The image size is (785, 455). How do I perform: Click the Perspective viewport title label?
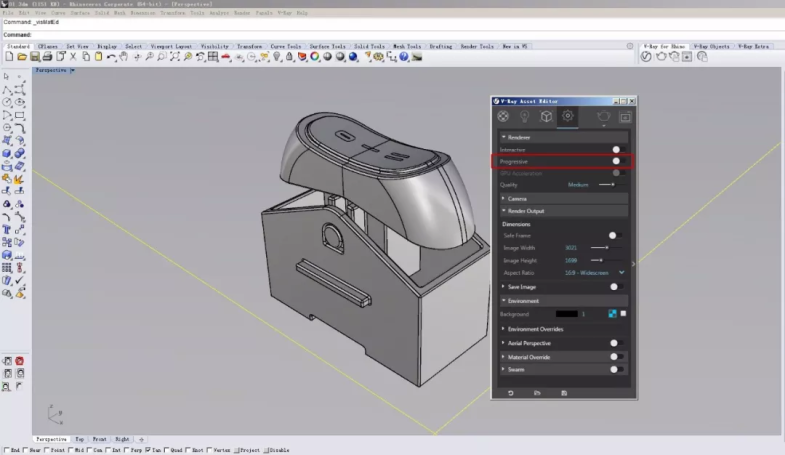51,71
